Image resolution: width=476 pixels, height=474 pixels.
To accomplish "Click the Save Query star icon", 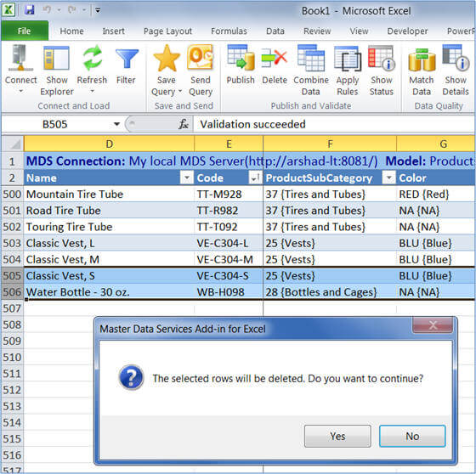I will (x=167, y=59).
